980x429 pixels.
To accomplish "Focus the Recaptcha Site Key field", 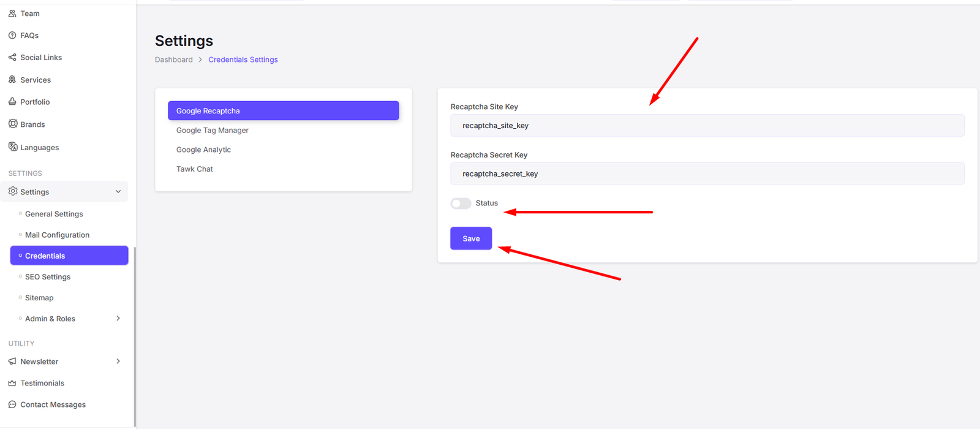I will coord(707,126).
